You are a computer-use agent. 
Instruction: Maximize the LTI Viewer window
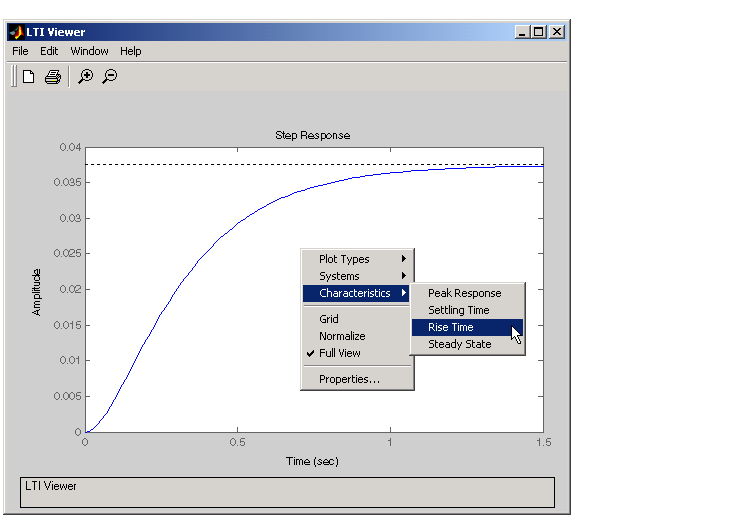pos(539,32)
